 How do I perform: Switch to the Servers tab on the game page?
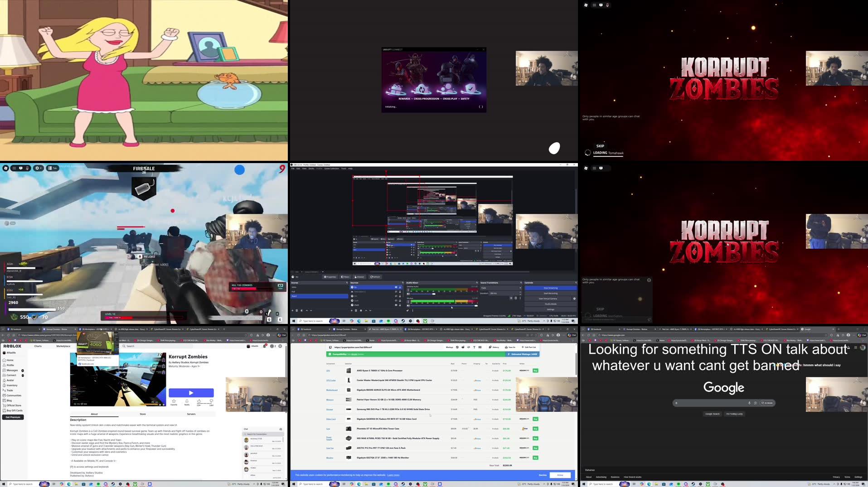coord(191,414)
